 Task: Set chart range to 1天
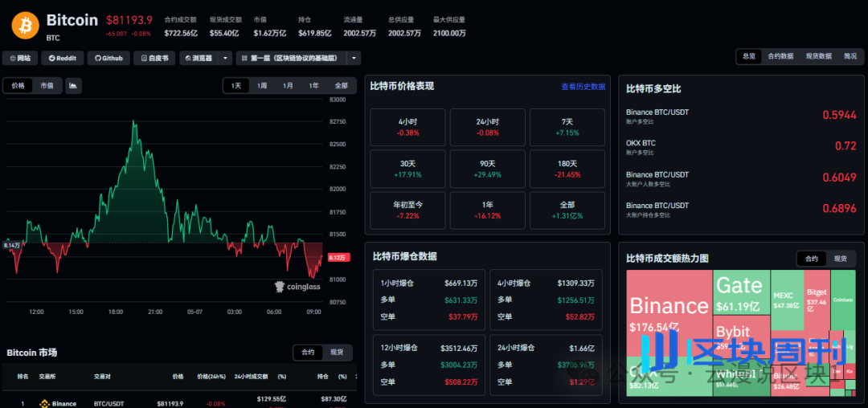(236, 86)
